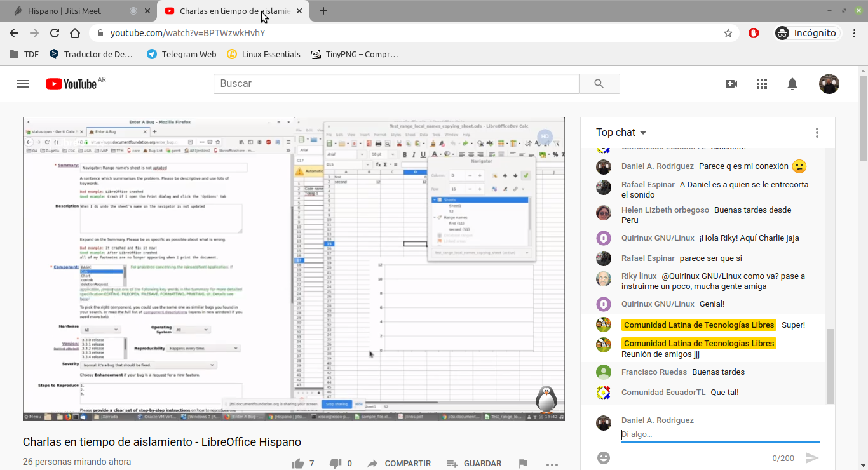
Task: Click the penguin channel watermark on video
Action: [x=546, y=399]
